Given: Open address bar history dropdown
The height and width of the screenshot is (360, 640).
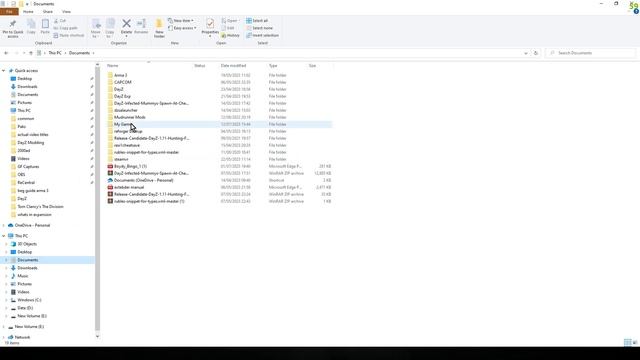Looking at the screenshot, I should [x=526, y=53].
